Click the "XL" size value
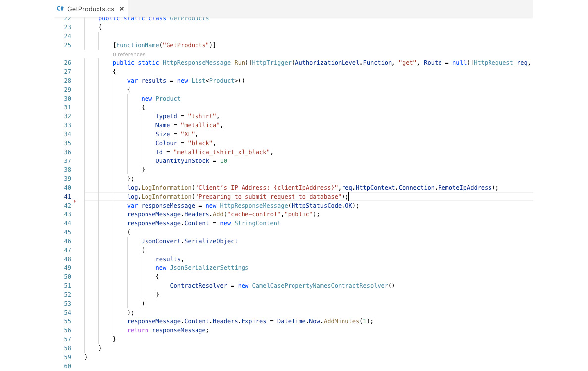588x371 pixels. point(188,134)
